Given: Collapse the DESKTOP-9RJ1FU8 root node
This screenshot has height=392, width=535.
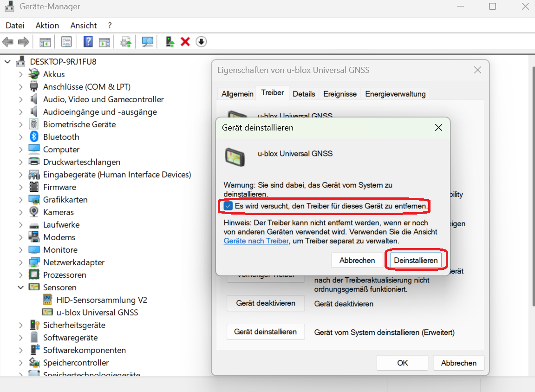Looking at the screenshot, I should 7,62.
